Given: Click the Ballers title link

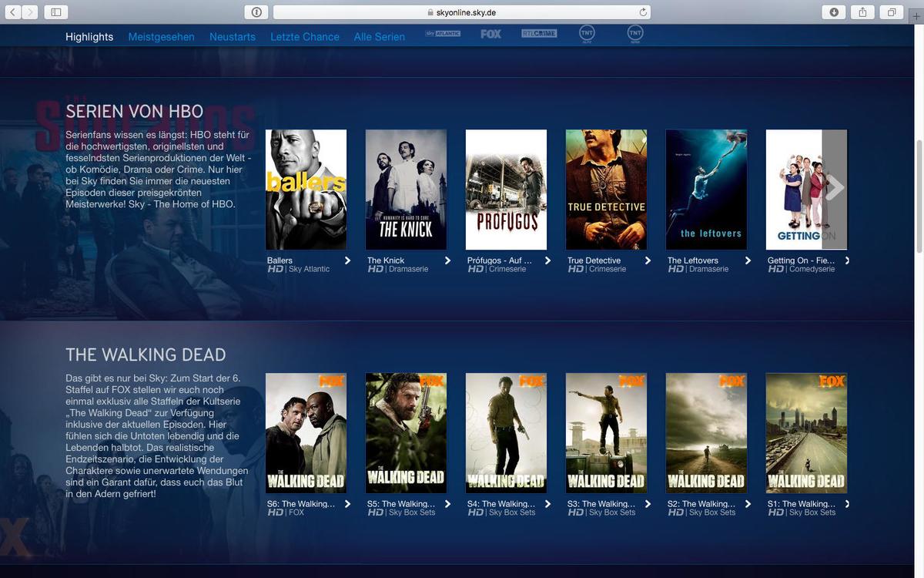Looking at the screenshot, I should (280, 260).
